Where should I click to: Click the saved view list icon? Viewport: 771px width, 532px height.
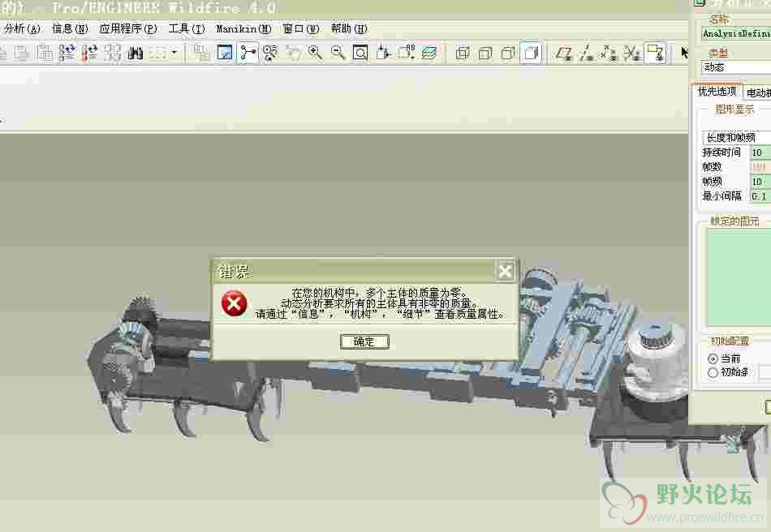[x=406, y=53]
